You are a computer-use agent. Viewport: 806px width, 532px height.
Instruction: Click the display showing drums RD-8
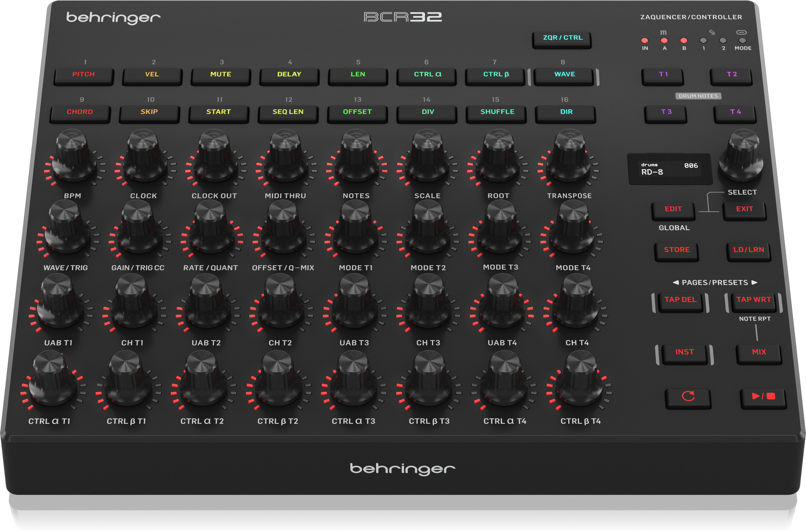(x=669, y=169)
